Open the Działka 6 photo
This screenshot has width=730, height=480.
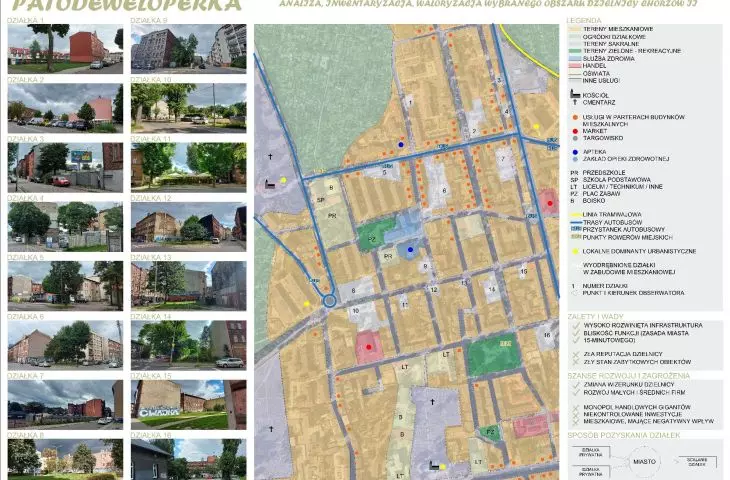pos(65,345)
